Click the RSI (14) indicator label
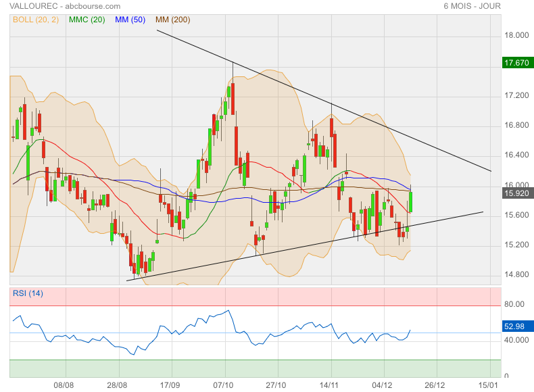Screen dimensions: 534x392 click(x=28, y=293)
